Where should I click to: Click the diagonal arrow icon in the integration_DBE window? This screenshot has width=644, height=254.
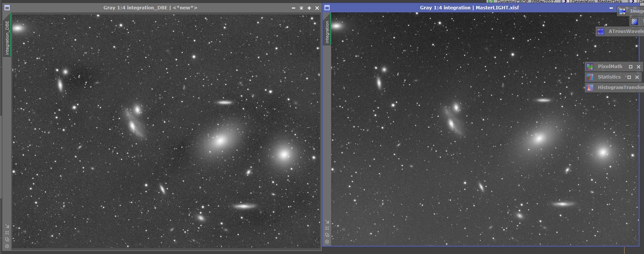7,226
